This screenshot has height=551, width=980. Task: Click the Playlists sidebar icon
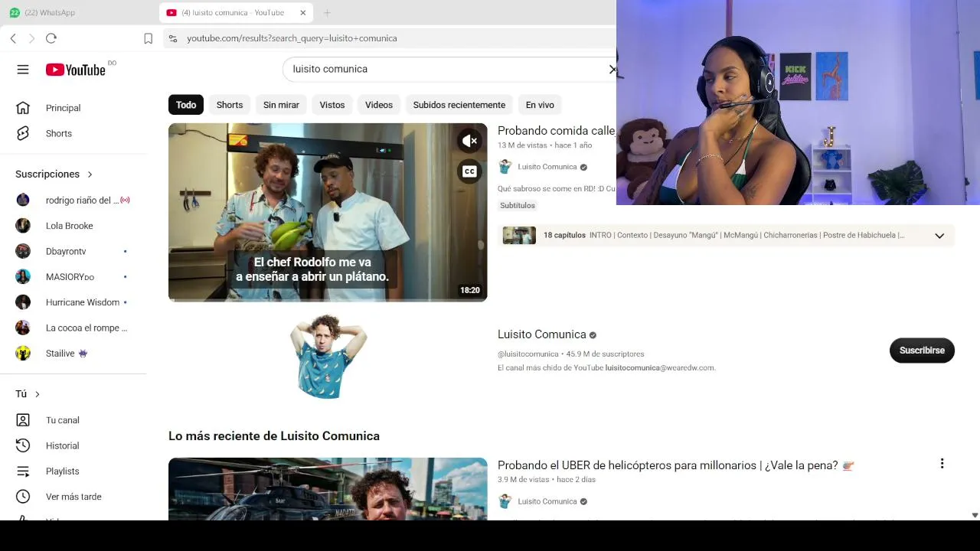coord(23,471)
